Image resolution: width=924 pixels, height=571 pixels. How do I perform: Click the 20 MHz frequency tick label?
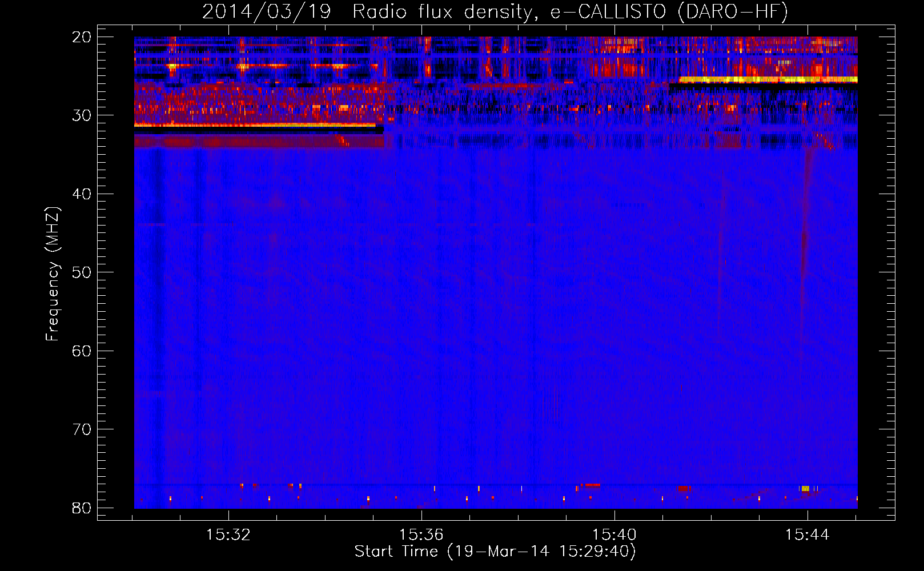(x=82, y=37)
